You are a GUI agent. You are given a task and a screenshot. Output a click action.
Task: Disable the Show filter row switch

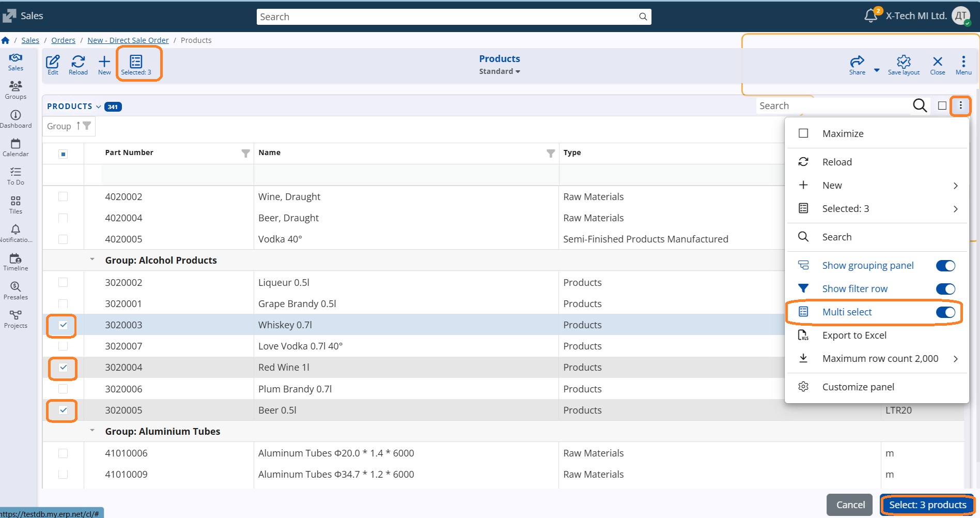tap(945, 289)
